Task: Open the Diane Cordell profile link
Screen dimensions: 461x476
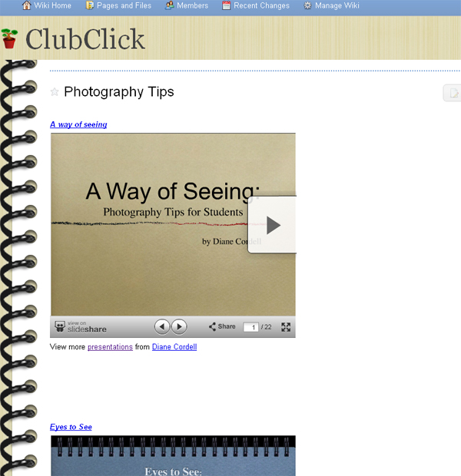Action: pyautogui.click(x=174, y=347)
